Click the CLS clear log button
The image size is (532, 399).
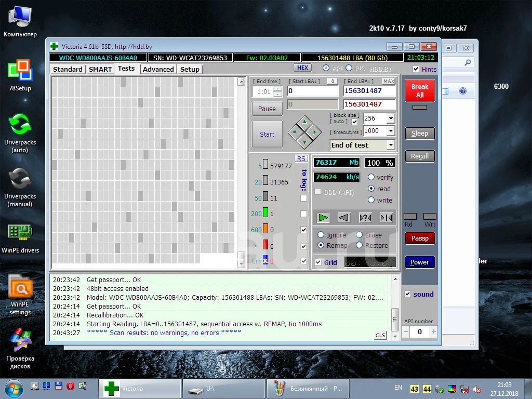(x=380, y=335)
